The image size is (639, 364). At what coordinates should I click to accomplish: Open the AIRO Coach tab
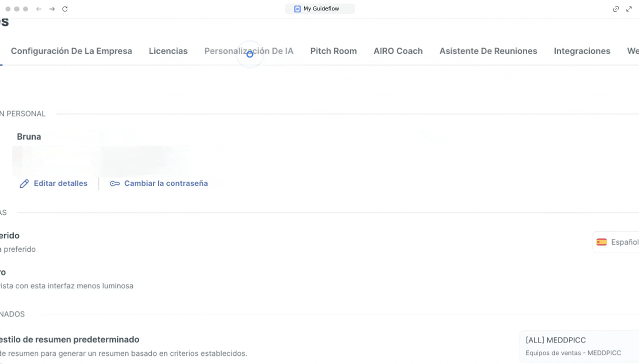(398, 51)
